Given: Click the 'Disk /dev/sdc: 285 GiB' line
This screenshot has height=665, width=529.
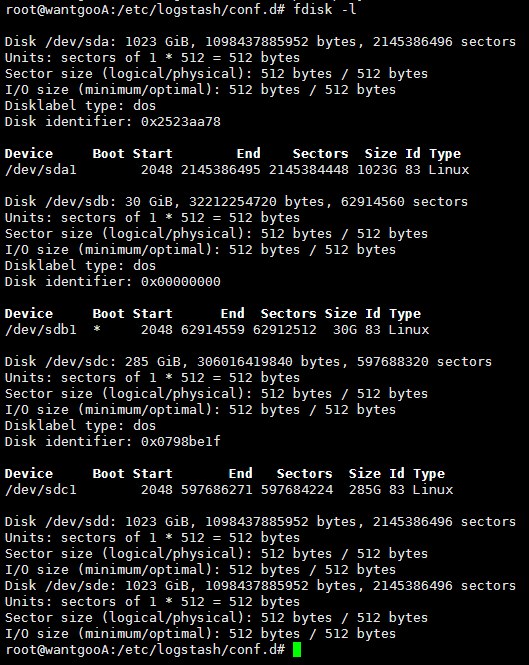Looking at the screenshot, I should tap(248, 361).
